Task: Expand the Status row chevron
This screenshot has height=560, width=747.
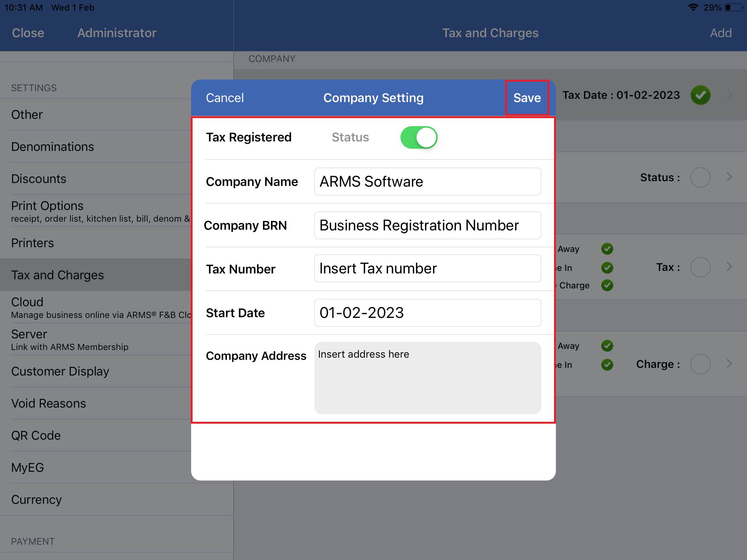Action: click(x=729, y=177)
